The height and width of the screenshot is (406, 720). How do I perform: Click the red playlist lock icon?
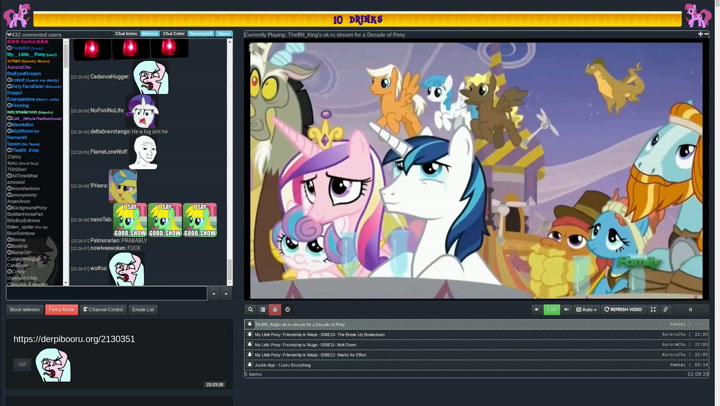[x=275, y=310]
